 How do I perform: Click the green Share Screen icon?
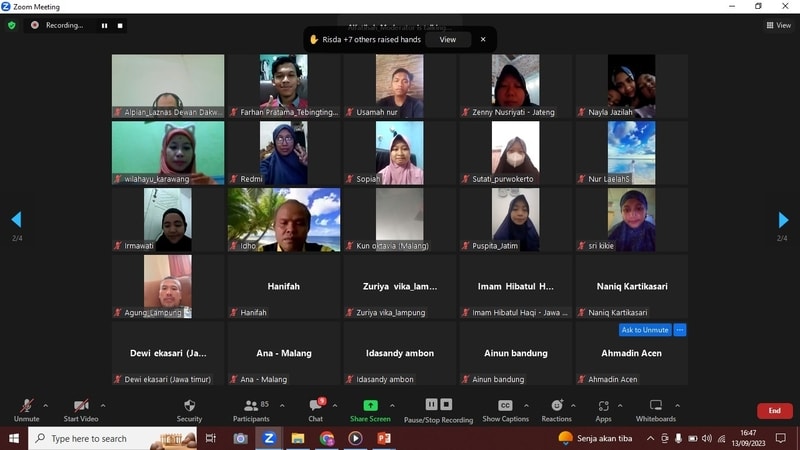click(370, 405)
